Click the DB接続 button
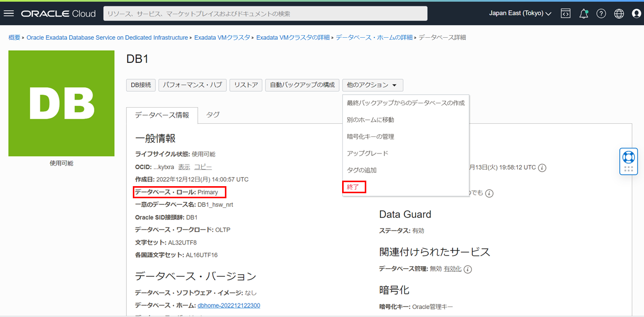Screen dimensions: 644x317 [141, 85]
